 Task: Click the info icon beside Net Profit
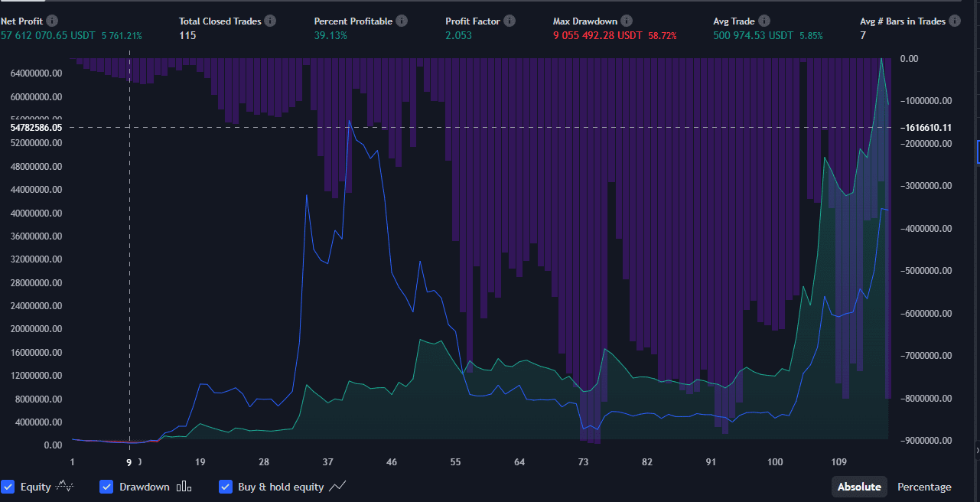(x=52, y=21)
